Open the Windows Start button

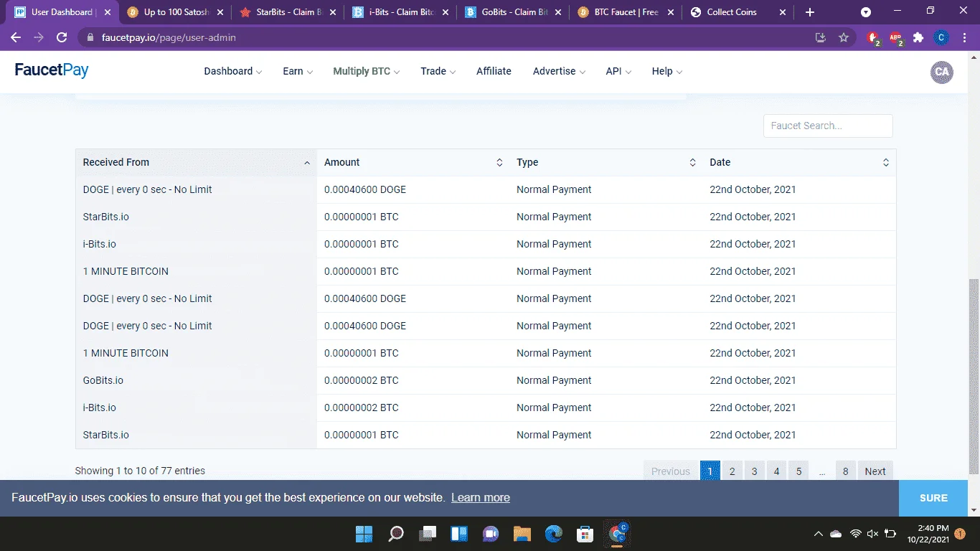pyautogui.click(x=364, y=534)
